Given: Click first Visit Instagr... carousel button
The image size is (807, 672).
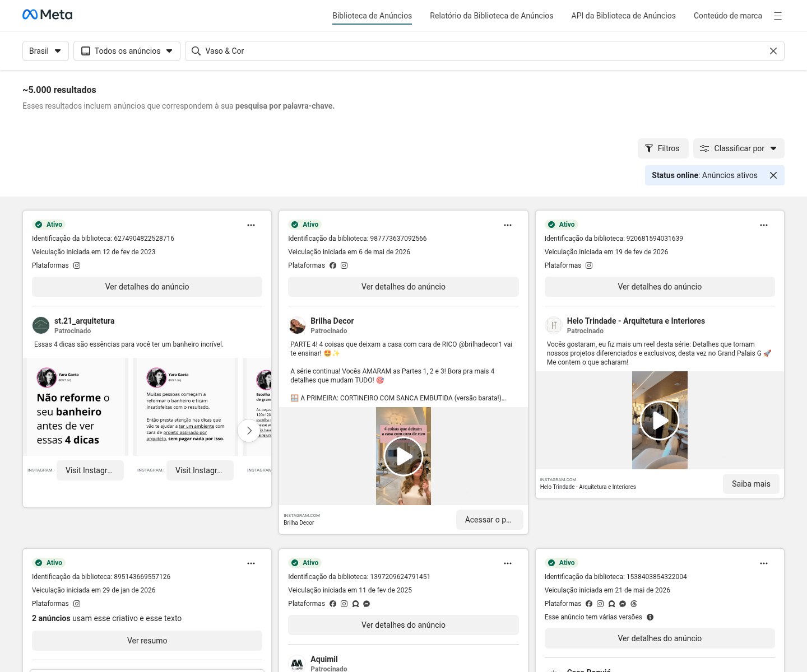Looking at the screenshot, I should (90, 470).
